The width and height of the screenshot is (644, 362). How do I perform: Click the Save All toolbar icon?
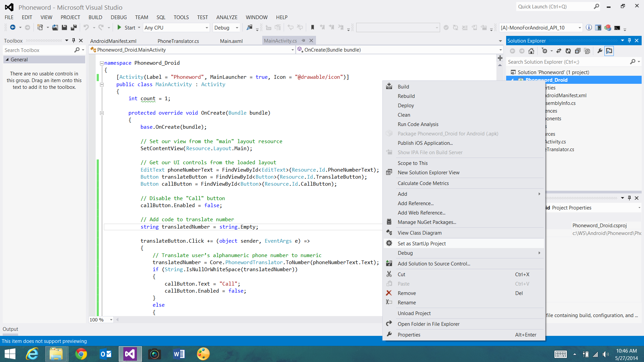click(x=74, y=28)
